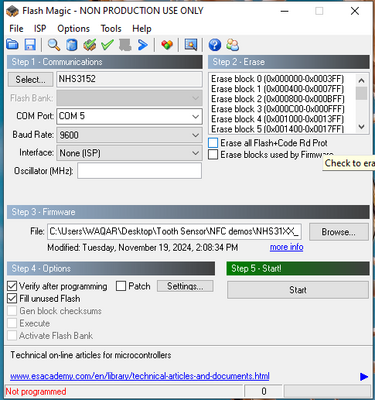
Task: Open the Tools menu
Action: click(x=111, y=29)
